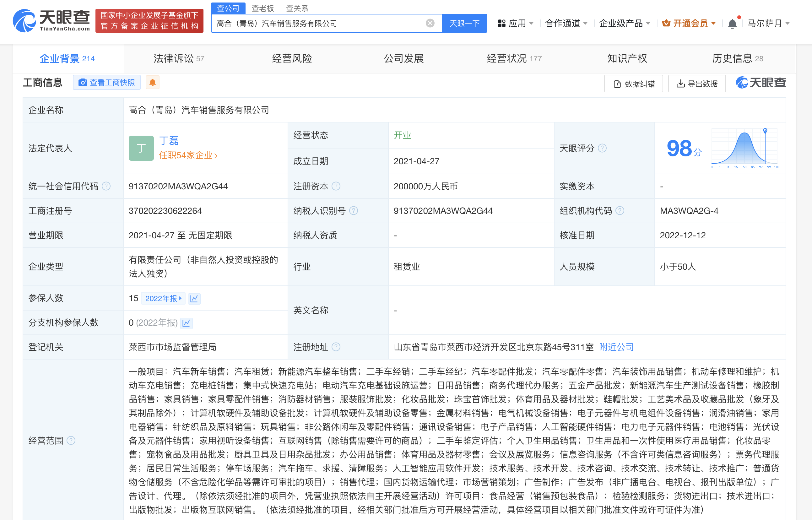Select the 查关系 search tab

(297, 8)
